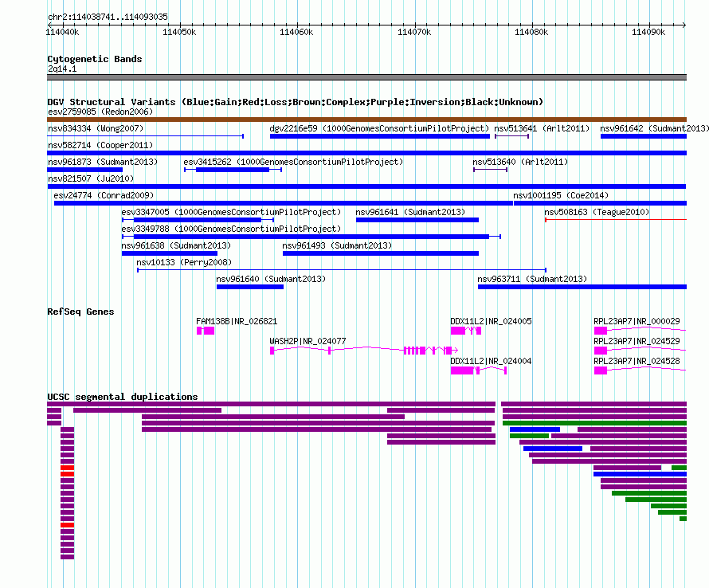Open the dgv2216e59 structural variant bar
The width and height of the screenshot is (709, 588).
point(380,136)
